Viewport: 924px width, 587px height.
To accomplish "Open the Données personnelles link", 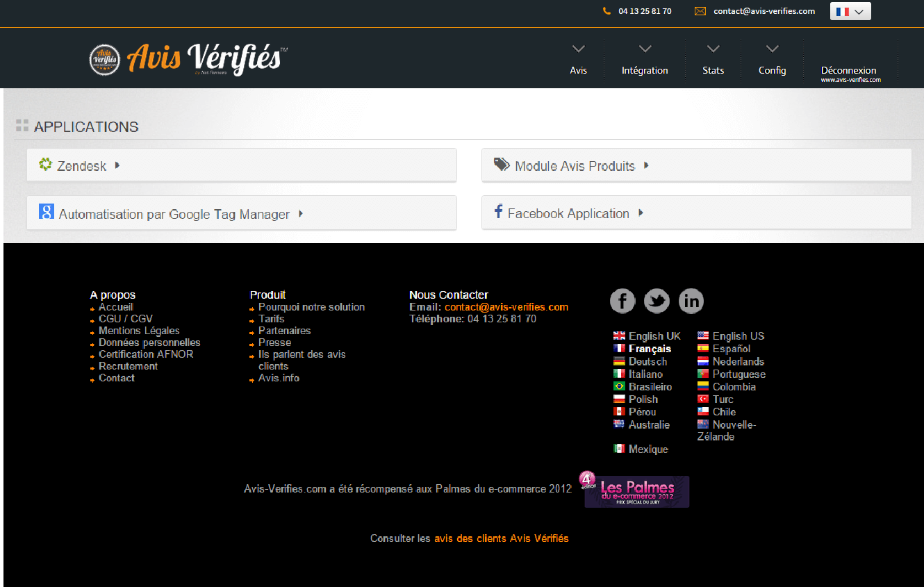I will pyautogui.click(x=149, y=342).
